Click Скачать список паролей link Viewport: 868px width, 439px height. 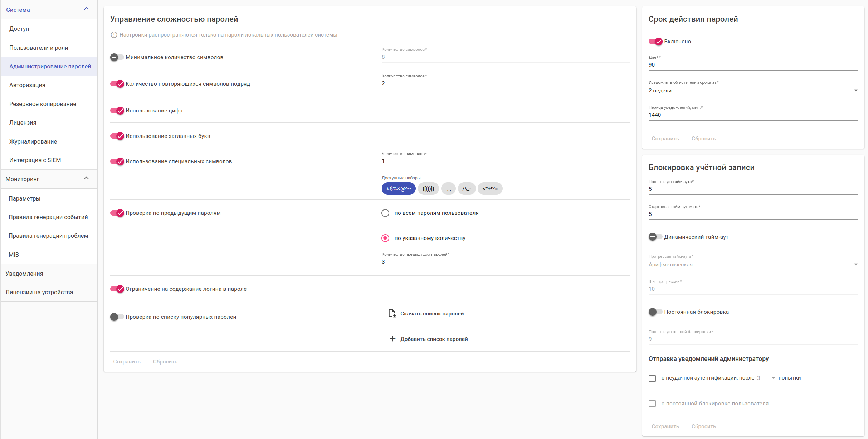click(x=432, y=314)
